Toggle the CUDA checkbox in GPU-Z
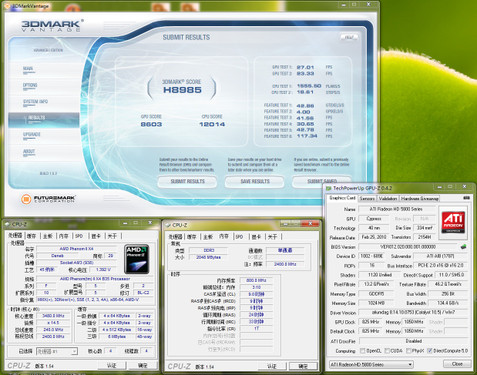The image size is (477, 375). [387, 351]
